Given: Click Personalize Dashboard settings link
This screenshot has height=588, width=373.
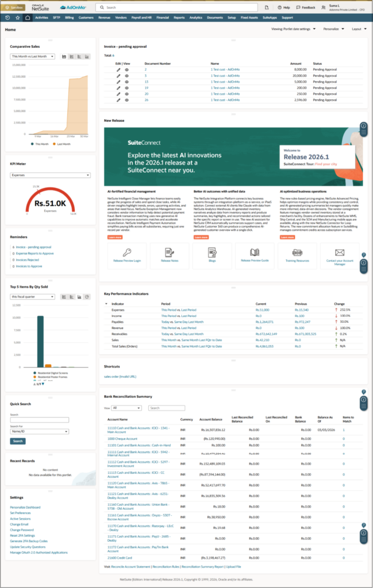Looking at the screenshot, I should 25,508.
